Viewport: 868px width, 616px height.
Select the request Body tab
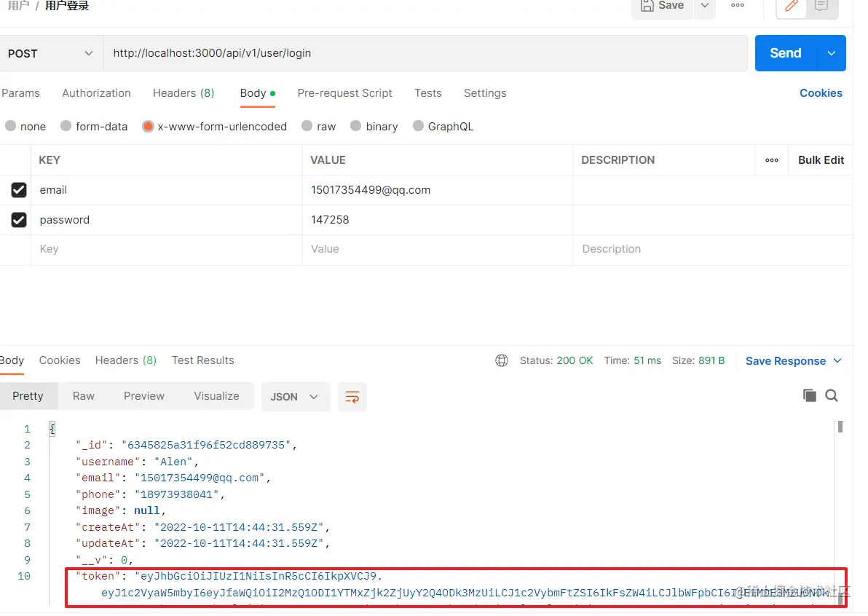click(257, 93)
